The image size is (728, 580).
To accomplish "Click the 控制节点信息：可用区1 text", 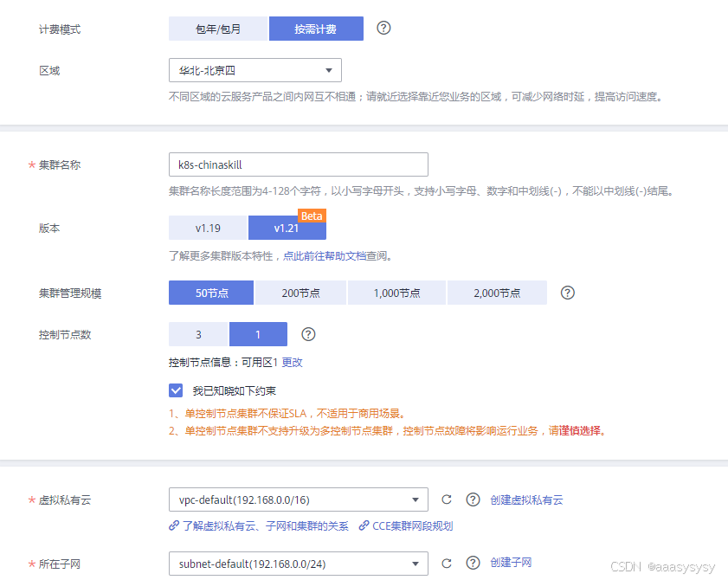I will (x=222, y=362).
